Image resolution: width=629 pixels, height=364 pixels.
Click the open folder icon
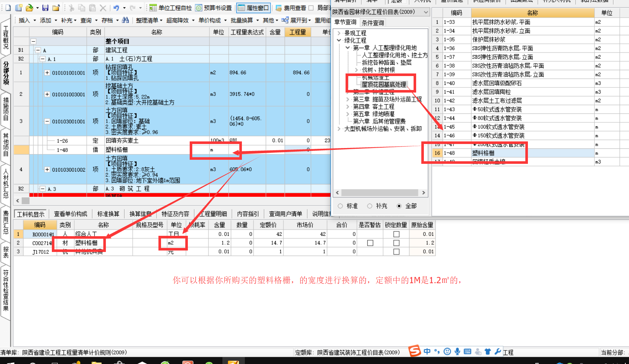click(29, 8)
